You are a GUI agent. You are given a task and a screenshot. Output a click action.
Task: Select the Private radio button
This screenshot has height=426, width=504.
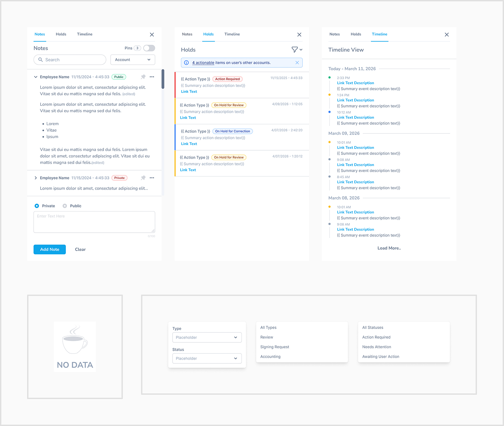click(x=37, y=206)
